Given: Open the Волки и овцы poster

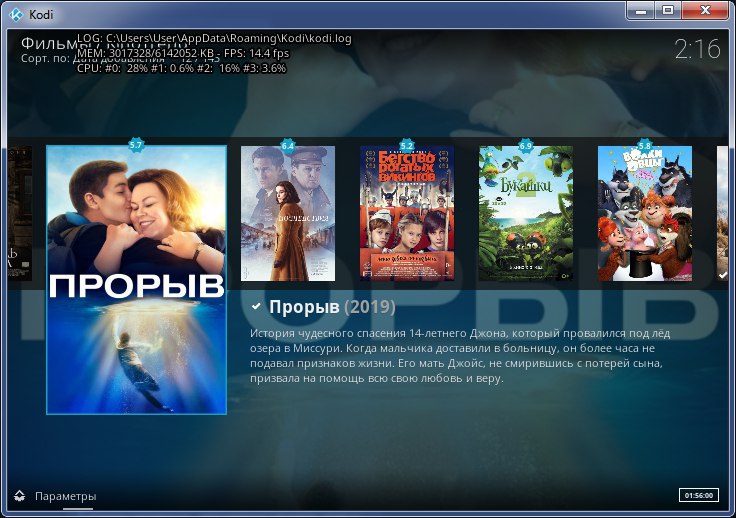Looking at the screenshot, I should click(644, 213).
